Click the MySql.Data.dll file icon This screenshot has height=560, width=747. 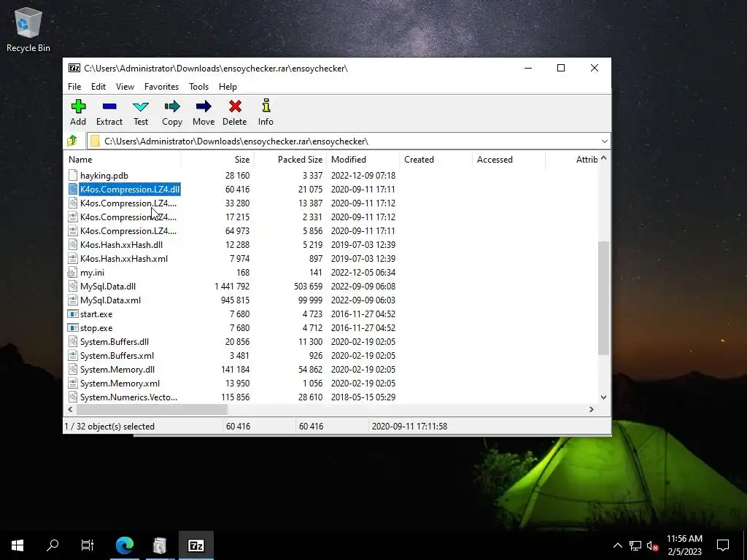pyautogui.click(x=72, y=286)
